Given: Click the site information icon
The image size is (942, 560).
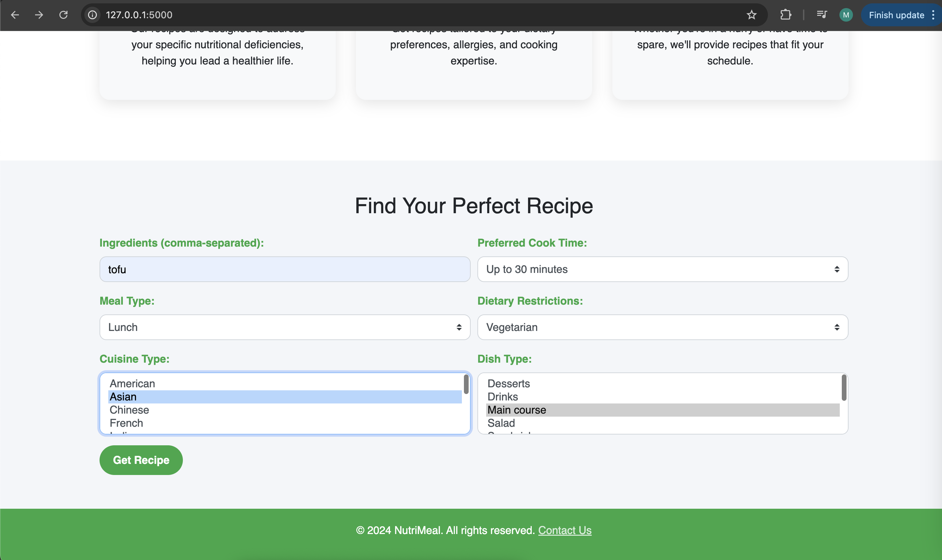Looking at the screenshot, I should [92, 15].
